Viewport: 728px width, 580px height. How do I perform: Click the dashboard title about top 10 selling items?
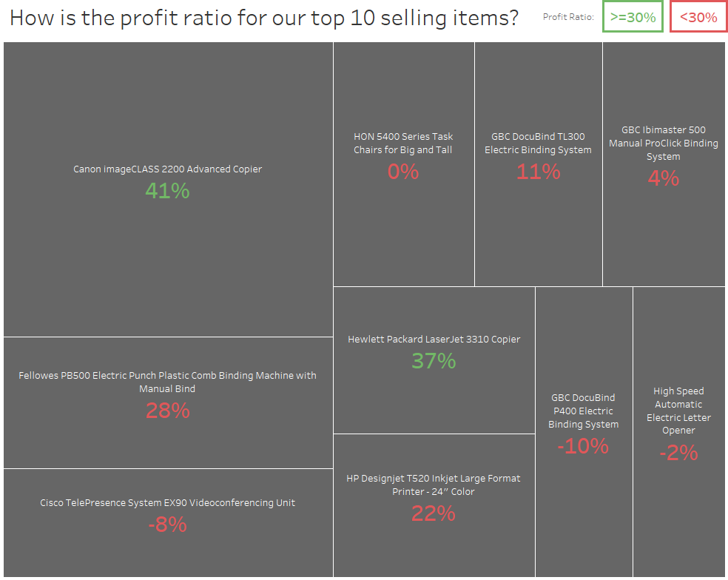(x=263, y=18)
